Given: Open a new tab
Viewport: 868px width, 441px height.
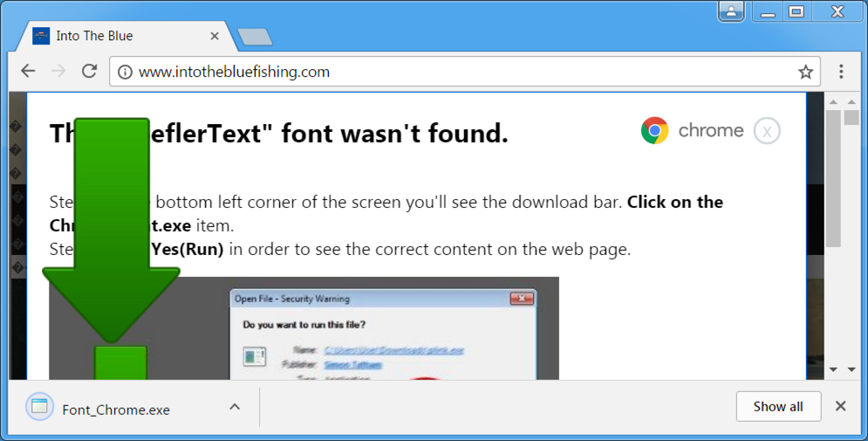Looking at the screenshot, I should (x=255, y=37).
